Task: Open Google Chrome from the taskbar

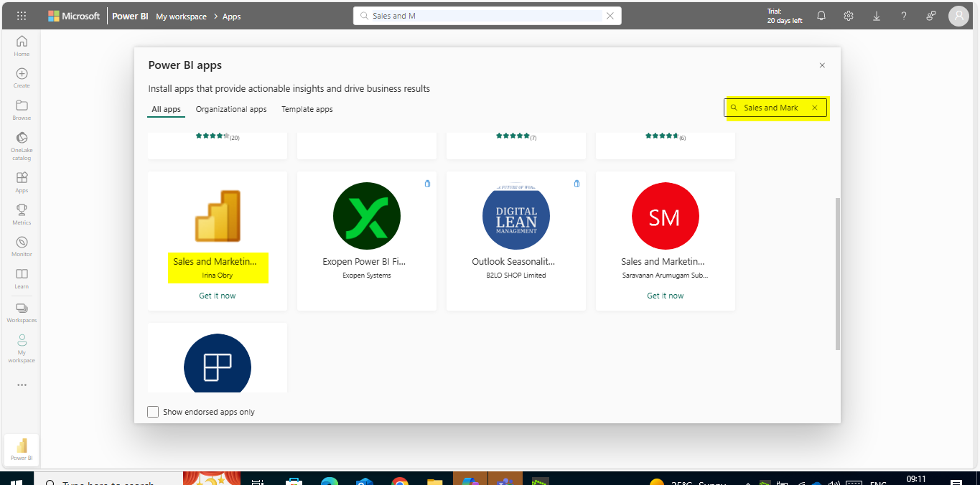Action: pos(400,481)
